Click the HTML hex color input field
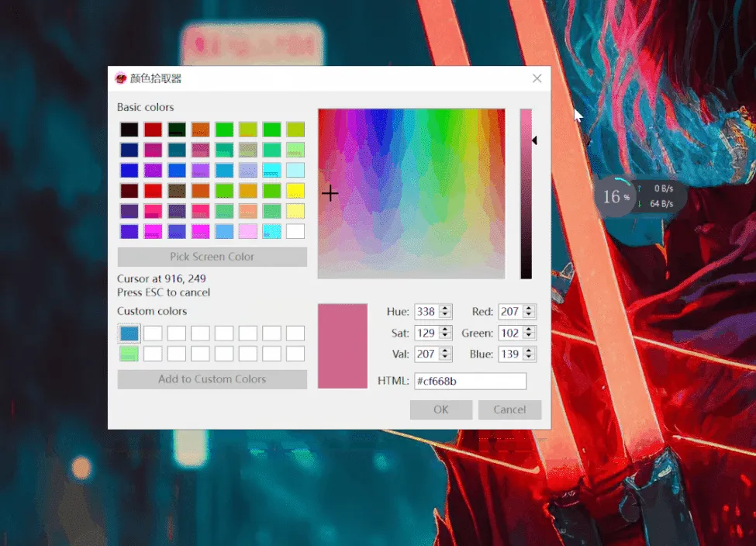 470,382
